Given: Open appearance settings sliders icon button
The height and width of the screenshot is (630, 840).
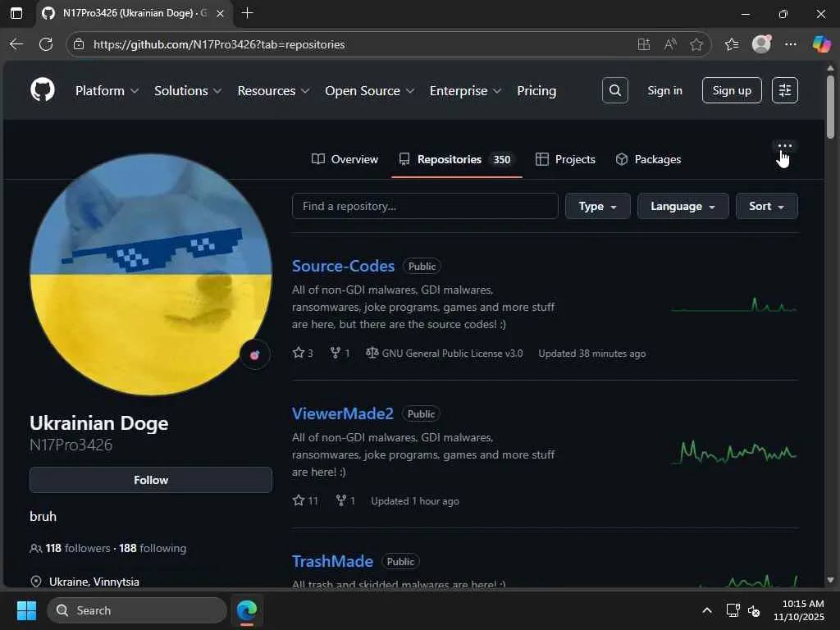Looking at the screenshot, I should 785,90.
